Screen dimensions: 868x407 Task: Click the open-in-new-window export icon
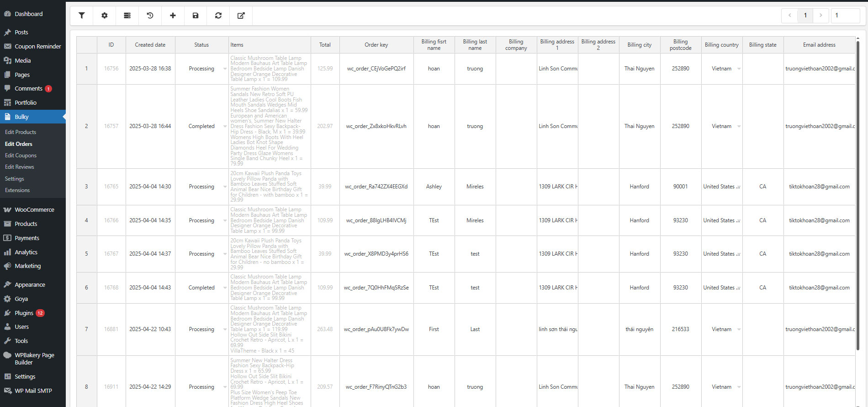pyautogui.click(x=241, y=16)
